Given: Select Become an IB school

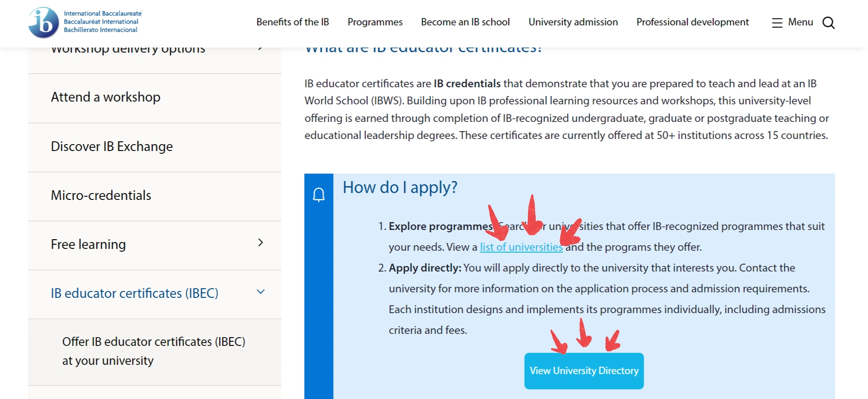Looking at the screenshot, I should coord(465,22).
